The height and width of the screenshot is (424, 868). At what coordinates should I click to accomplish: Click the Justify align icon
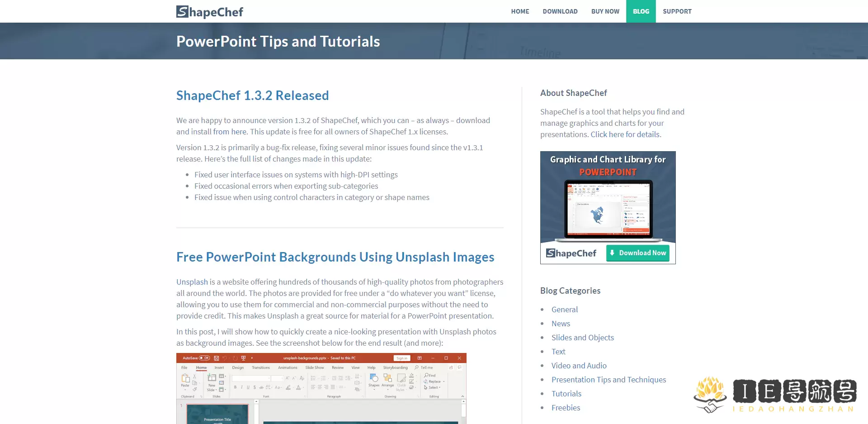(x=333, y=387)
